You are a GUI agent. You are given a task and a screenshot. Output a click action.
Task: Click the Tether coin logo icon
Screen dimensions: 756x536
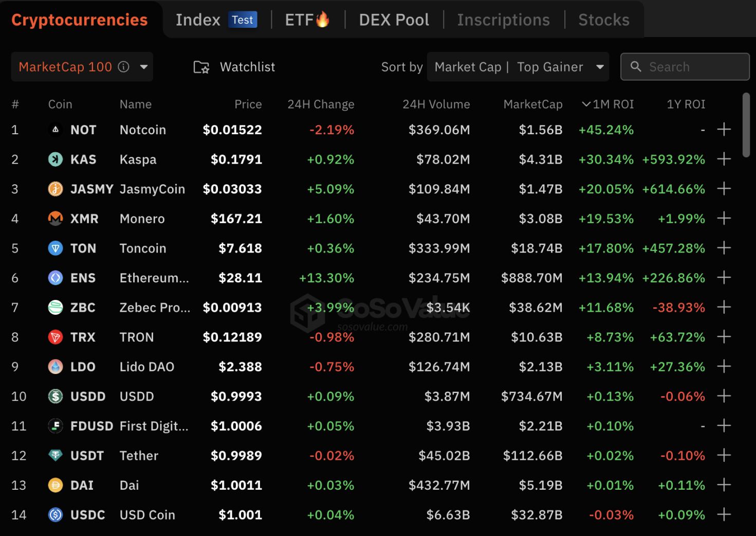point(56,456)
